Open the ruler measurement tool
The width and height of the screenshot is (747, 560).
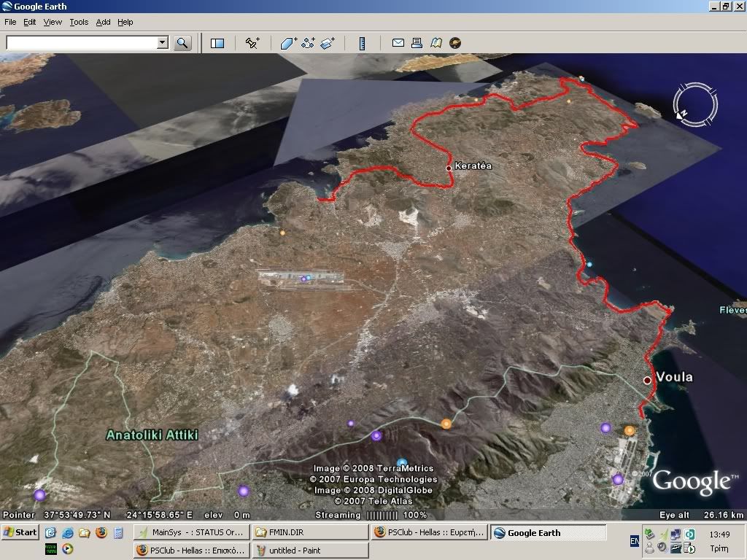click(362, 43)
